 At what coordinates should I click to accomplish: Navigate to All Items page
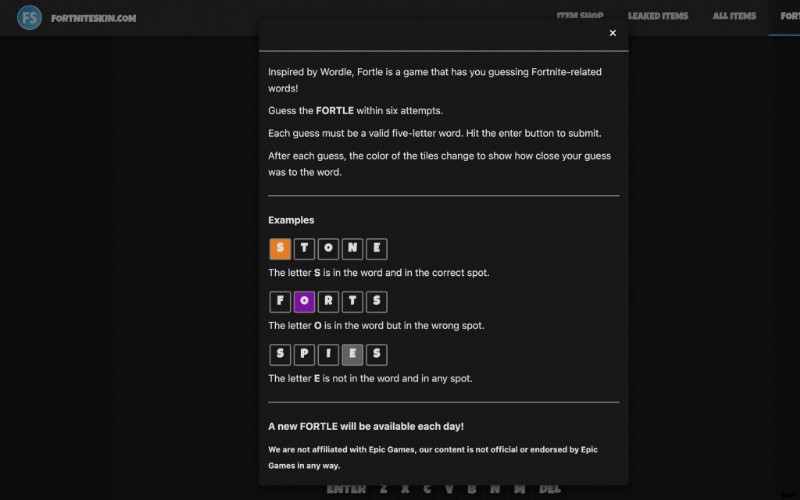(x=734, y=16)
